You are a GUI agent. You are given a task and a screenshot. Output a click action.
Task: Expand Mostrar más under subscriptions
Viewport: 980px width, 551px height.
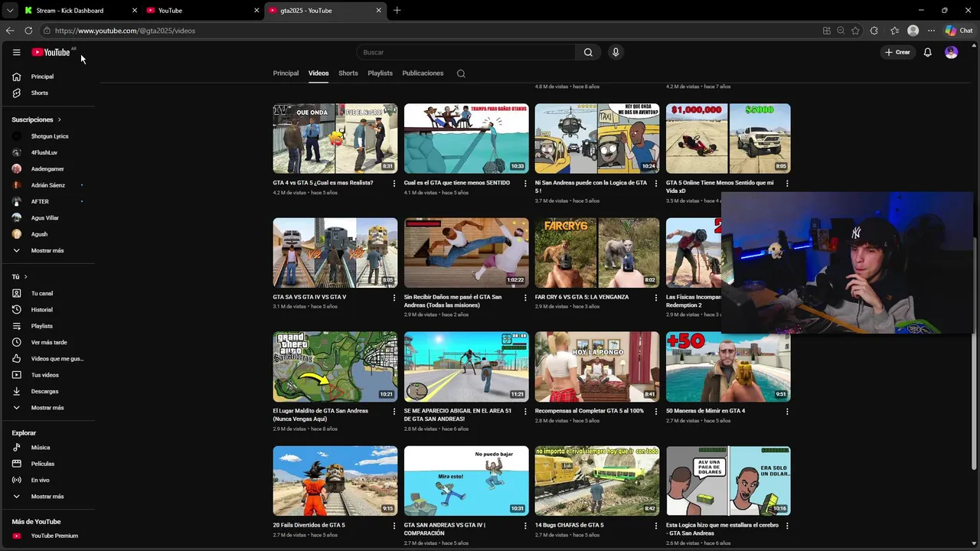[47, 250]
